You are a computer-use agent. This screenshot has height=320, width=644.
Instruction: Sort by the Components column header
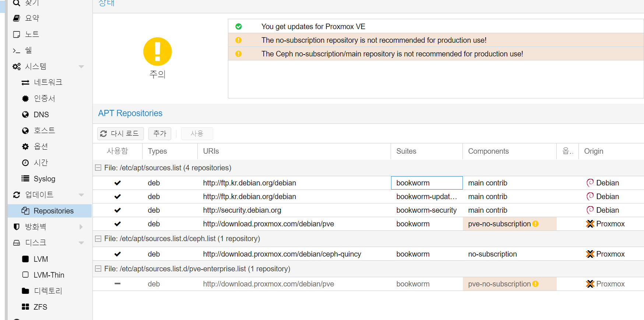pos(509,151)
